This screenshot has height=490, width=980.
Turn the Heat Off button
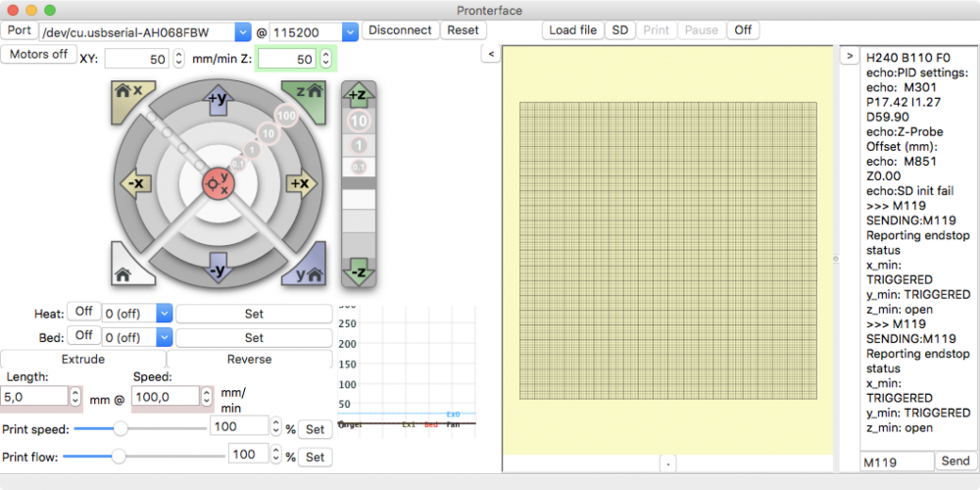coord(83,312)
